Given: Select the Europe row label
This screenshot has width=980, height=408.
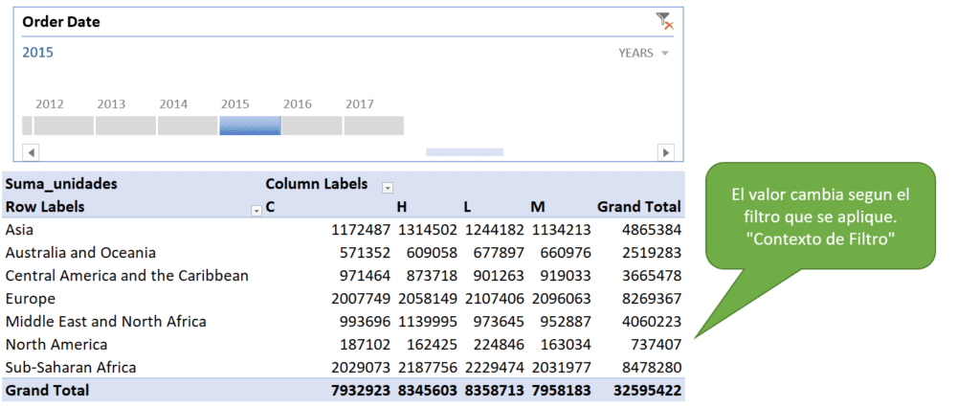Looking at the screenshot, I should [30, 299].
